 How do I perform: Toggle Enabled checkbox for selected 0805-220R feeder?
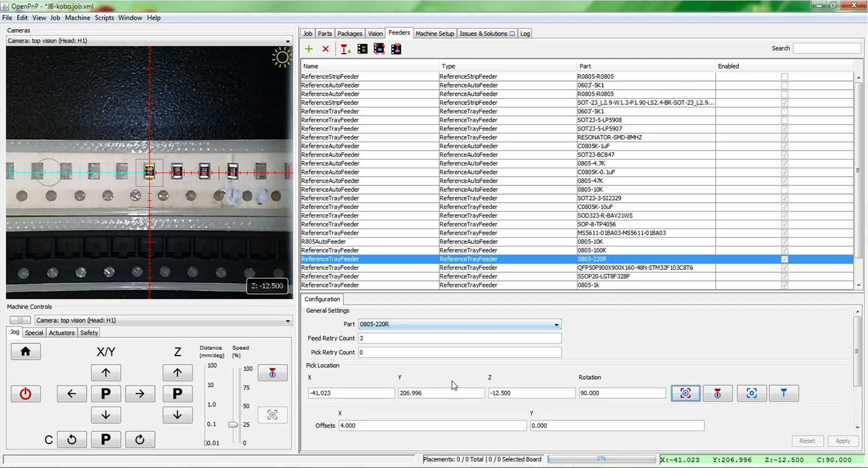pos(784,259)
